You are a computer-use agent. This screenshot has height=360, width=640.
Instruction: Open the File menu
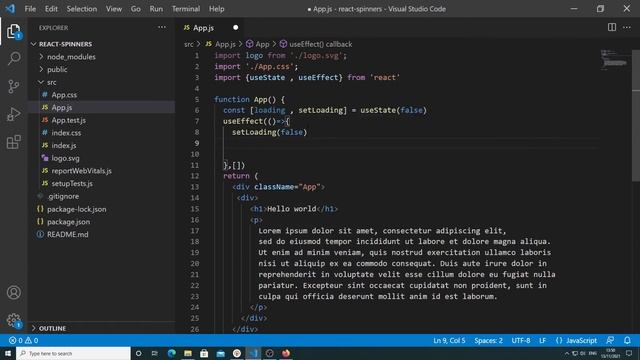[x=30, y=9]
